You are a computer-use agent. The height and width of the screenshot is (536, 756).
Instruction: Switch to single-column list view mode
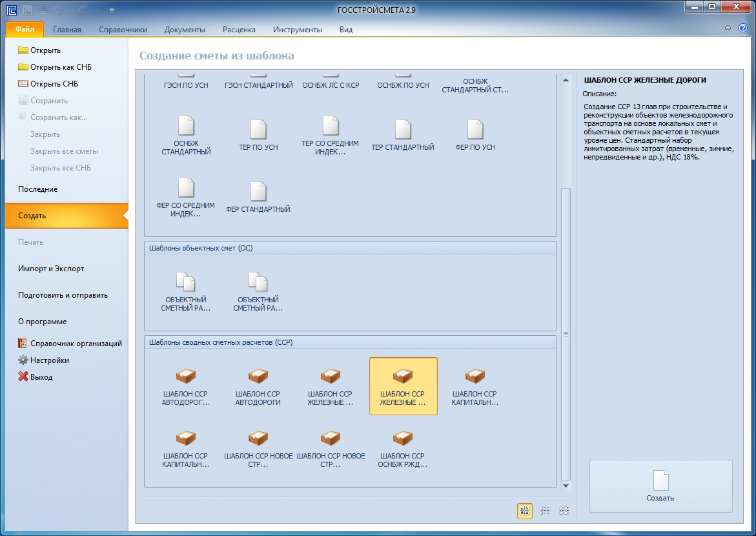point(544,510)
